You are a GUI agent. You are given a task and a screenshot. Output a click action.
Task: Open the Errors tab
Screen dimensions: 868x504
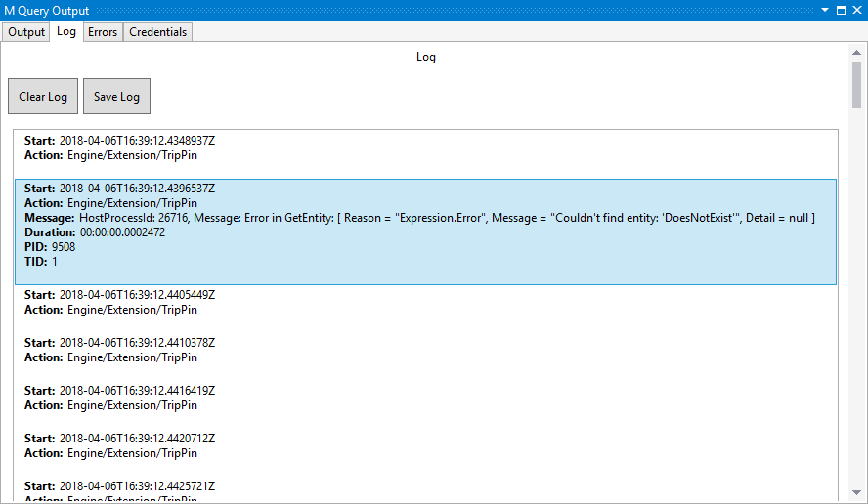(x=103, y=32)
